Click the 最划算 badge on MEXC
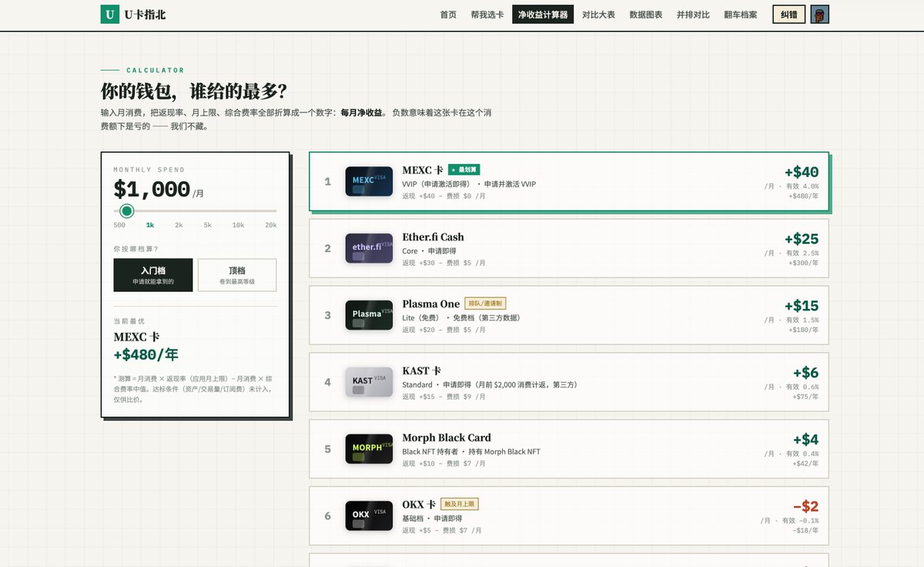Image resolution: width=924 pixels, height=567 pixels. pos(464,169)
